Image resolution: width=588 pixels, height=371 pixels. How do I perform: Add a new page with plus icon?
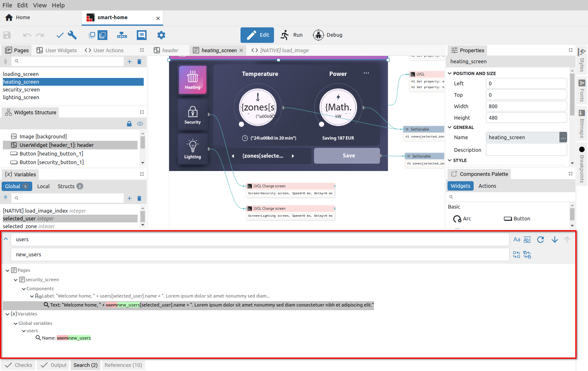[x=129, y=61]
